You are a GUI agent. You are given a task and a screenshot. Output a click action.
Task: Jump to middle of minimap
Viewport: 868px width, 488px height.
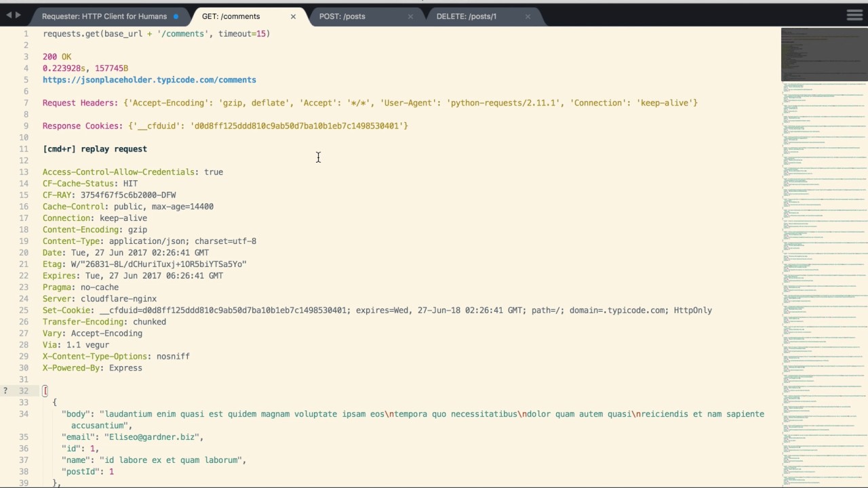click(x=824, y=258)
